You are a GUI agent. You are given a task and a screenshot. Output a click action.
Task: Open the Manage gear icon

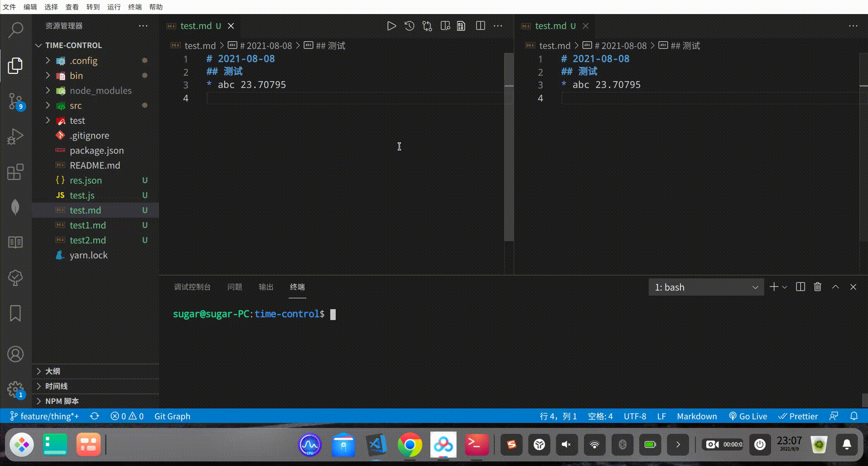coord(15,389)
